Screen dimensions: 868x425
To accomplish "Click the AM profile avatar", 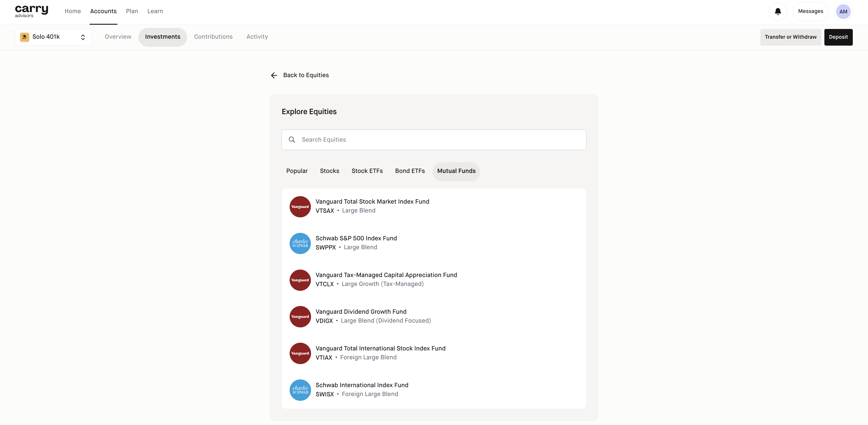I will (x=843, y=11).
